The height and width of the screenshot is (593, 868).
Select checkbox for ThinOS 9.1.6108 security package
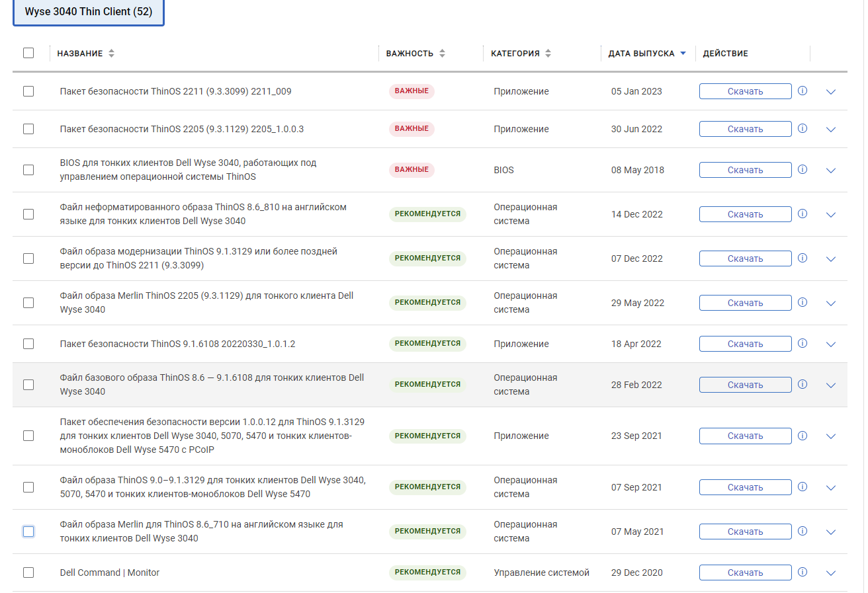pyautogui.click(x=28, y=344)
